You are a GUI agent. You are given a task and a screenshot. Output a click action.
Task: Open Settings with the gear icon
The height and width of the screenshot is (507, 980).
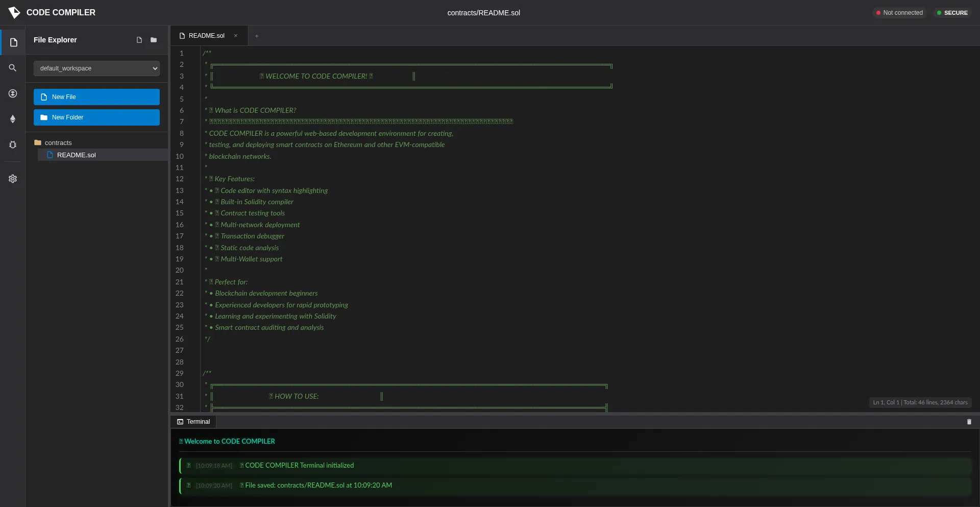coord(13,179)
